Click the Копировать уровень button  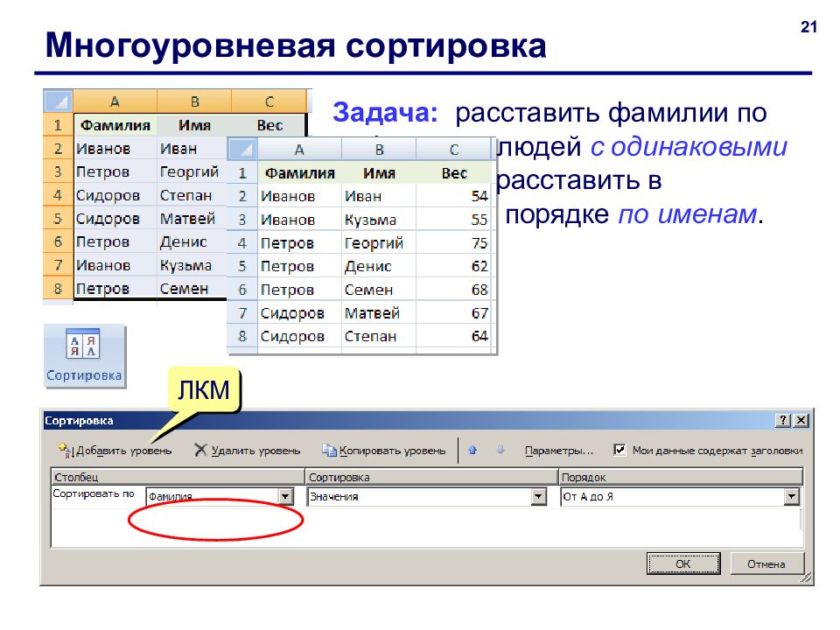[383, 451]
